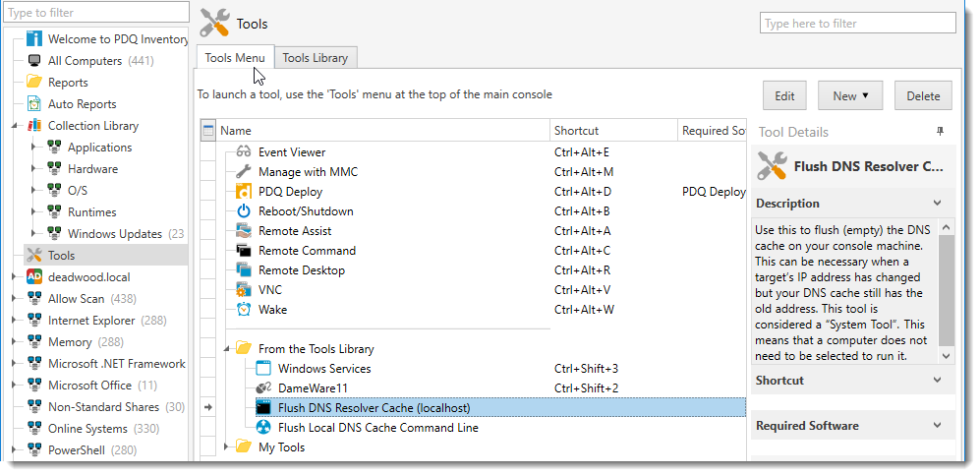This screenshot has width=980, height=476.
Task: Click the Description text scrollbar thumb
Action: (947, 290)
